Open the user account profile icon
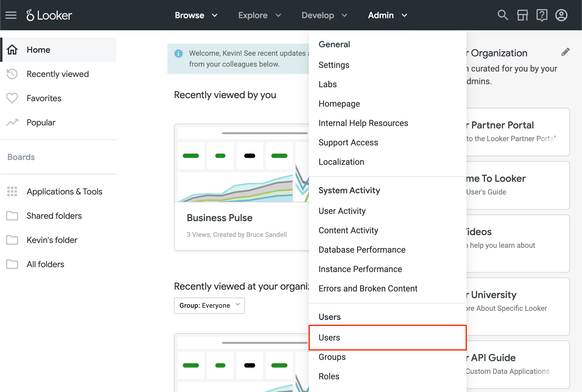582x392 pixels. click(x=561, y=15)
